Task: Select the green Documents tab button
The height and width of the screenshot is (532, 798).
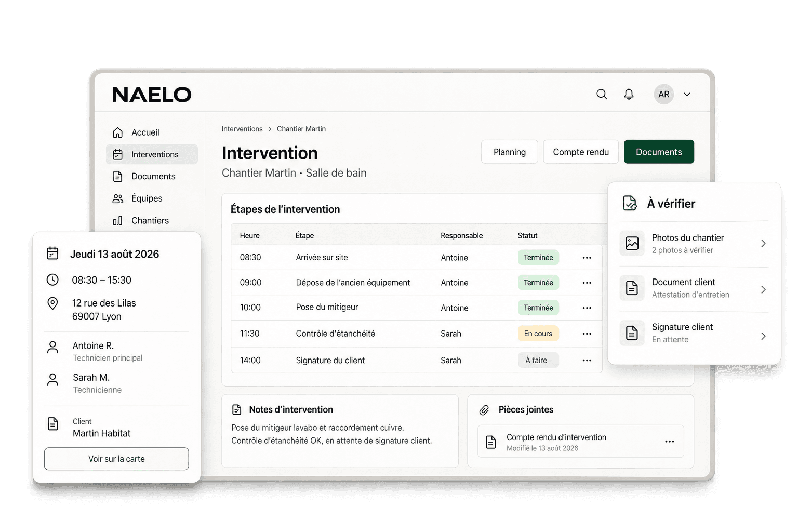Action: click(659, 152)
